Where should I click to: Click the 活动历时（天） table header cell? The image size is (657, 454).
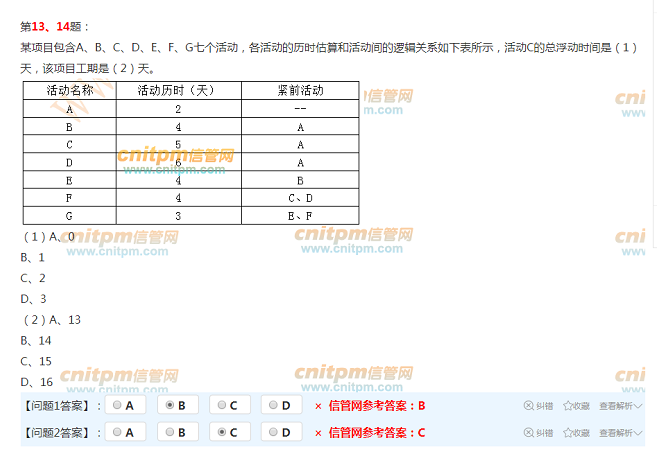click(177, 91)
